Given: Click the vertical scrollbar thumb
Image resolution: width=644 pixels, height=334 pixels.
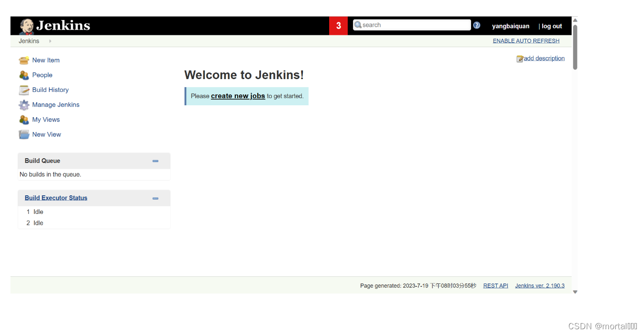Looking at the screenshot, I should pos(575,47).
